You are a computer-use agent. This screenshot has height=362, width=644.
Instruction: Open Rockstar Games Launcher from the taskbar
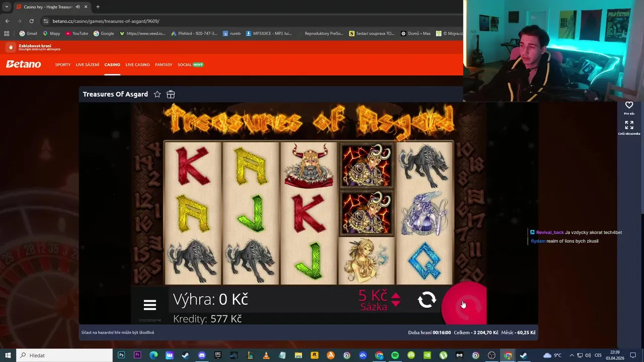[314, 355]
